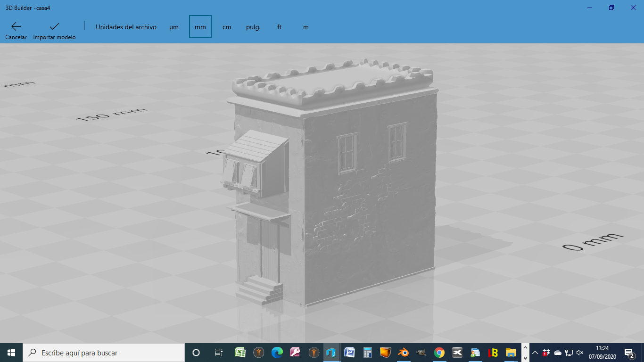The width and height of the screenshot is (644, 362).
Task: Launch GIMP from the taskbar
Action: tap(421, 353)
